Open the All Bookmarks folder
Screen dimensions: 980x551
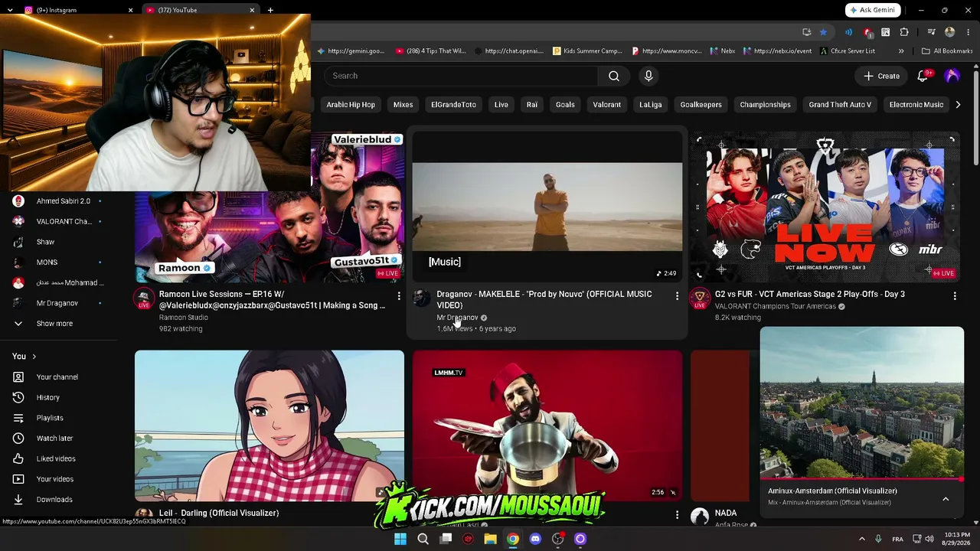[x=947, y=51]
